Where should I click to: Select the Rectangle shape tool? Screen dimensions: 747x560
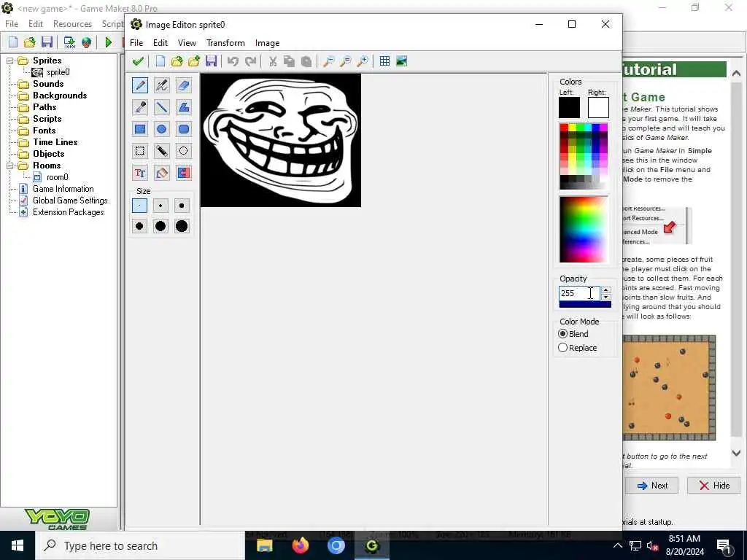pos(140,129)
